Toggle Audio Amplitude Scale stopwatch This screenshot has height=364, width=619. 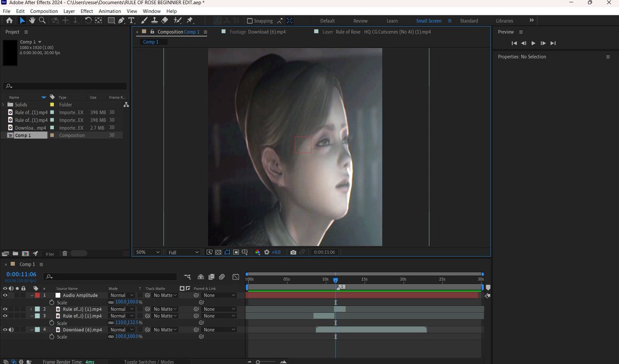(52, 302)
